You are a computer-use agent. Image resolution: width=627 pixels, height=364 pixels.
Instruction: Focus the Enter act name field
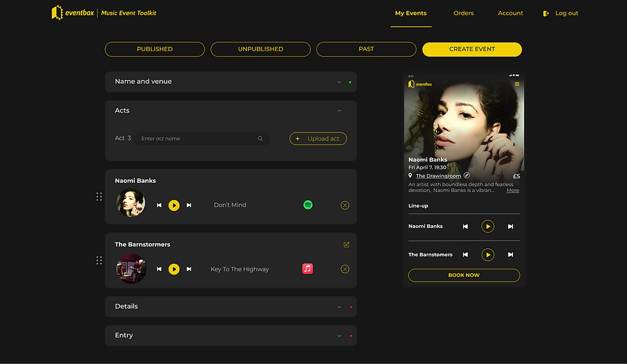[x=202, y=139]
